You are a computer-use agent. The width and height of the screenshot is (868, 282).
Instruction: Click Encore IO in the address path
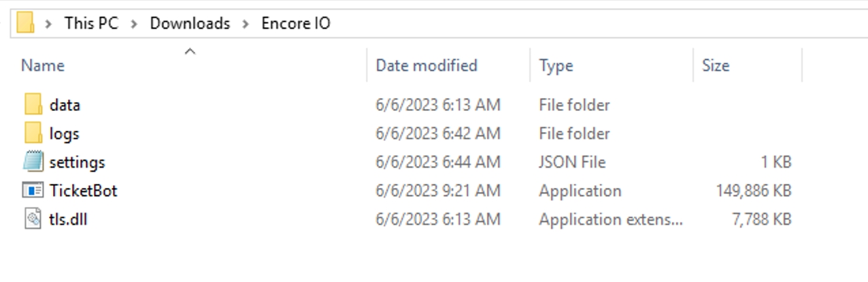296,23
